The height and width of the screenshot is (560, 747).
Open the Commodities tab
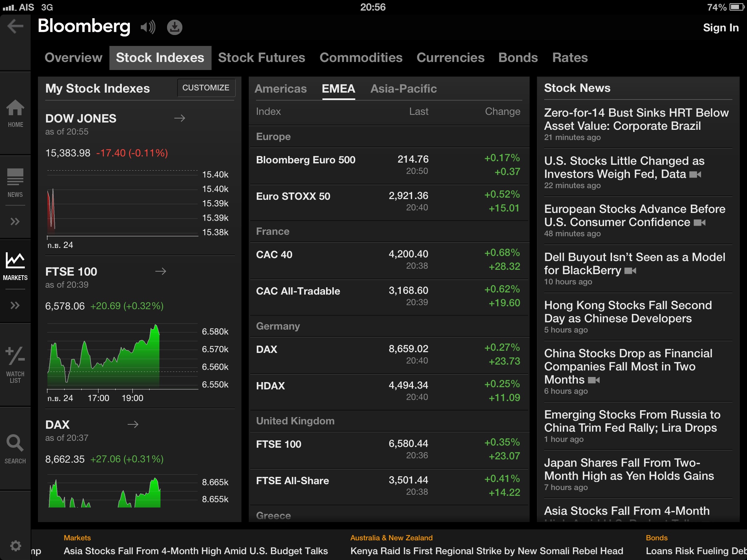361,58
